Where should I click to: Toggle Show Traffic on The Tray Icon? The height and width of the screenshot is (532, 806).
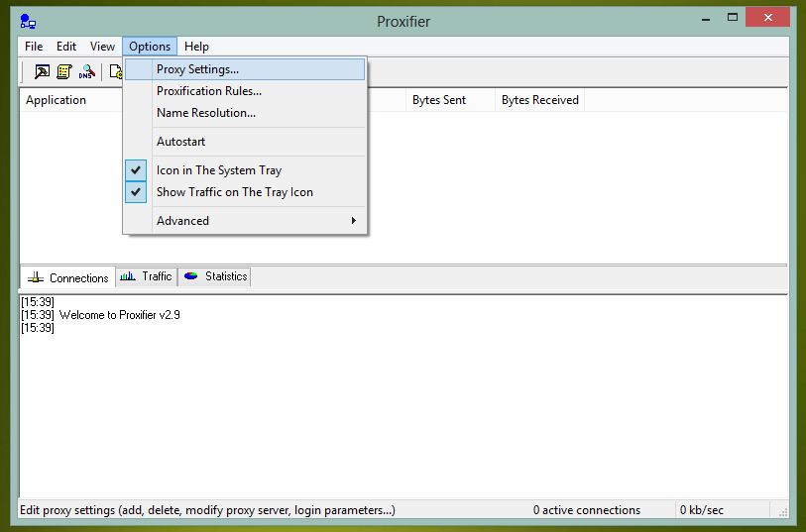[x=245, y=192]
